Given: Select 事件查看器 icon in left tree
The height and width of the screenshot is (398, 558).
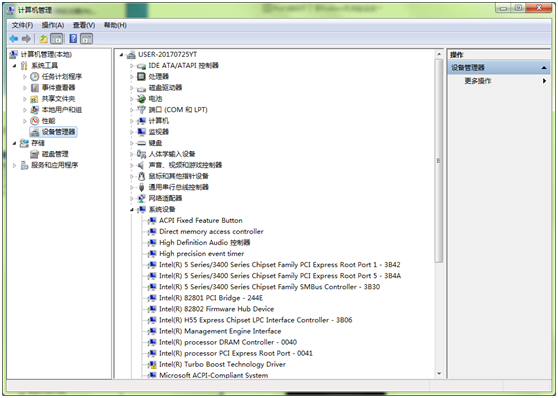Looking at the screenshot, I should tap(35, 88).
